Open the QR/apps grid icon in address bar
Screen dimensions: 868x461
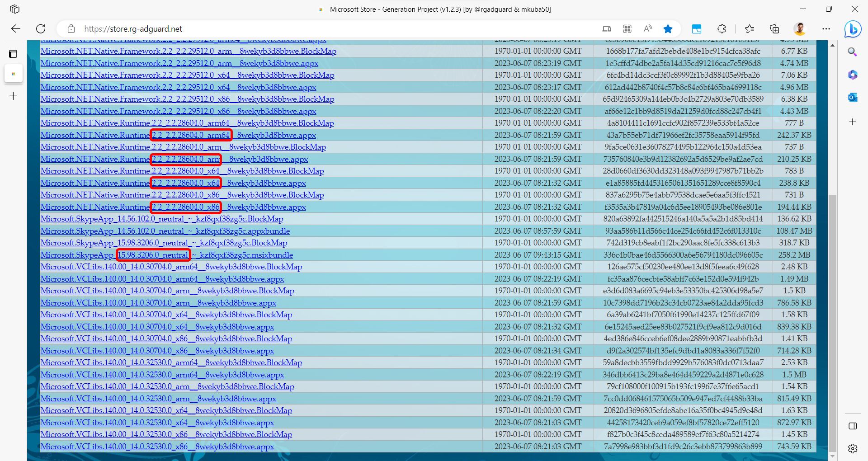click(627, 29)
